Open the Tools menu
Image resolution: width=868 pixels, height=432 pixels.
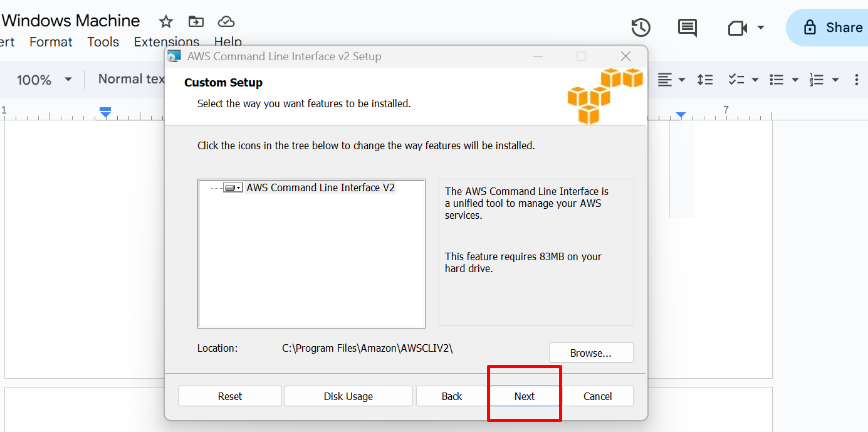103,42
